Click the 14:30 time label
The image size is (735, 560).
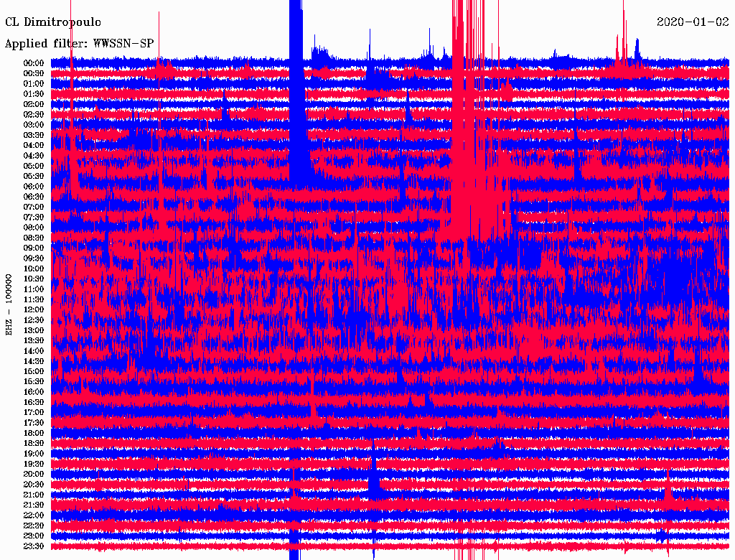pos(34,361)
